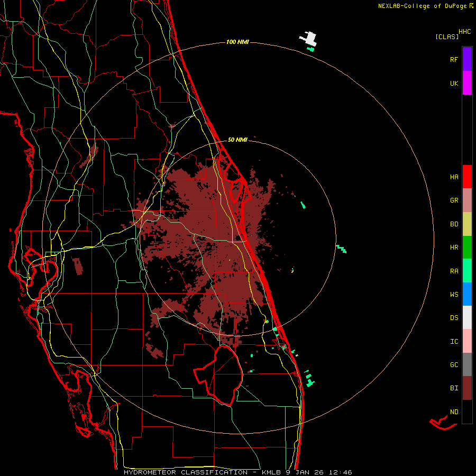This screenshot has height=476, width=476.
Task: Click the '[CLAS]' legend header
Action: [x=447, y=36]
